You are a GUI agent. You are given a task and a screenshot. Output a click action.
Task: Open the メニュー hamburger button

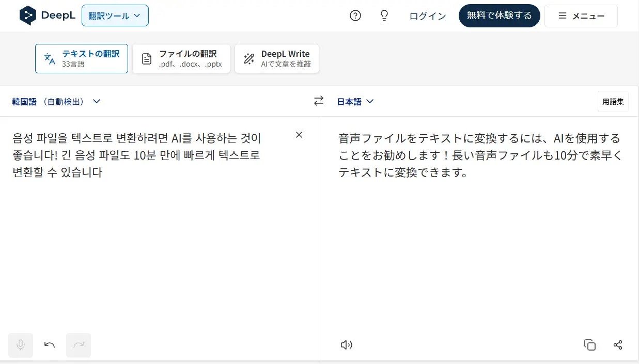click(x=581, y=16)
